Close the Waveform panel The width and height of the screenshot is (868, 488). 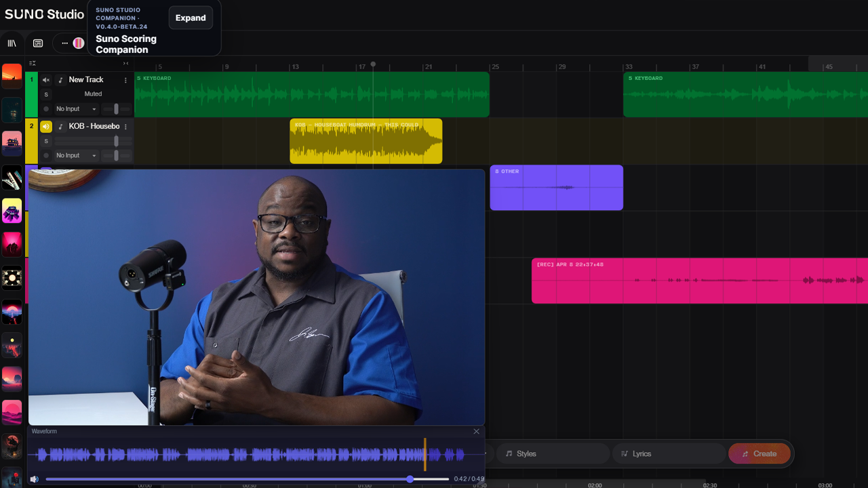(476, 432)
